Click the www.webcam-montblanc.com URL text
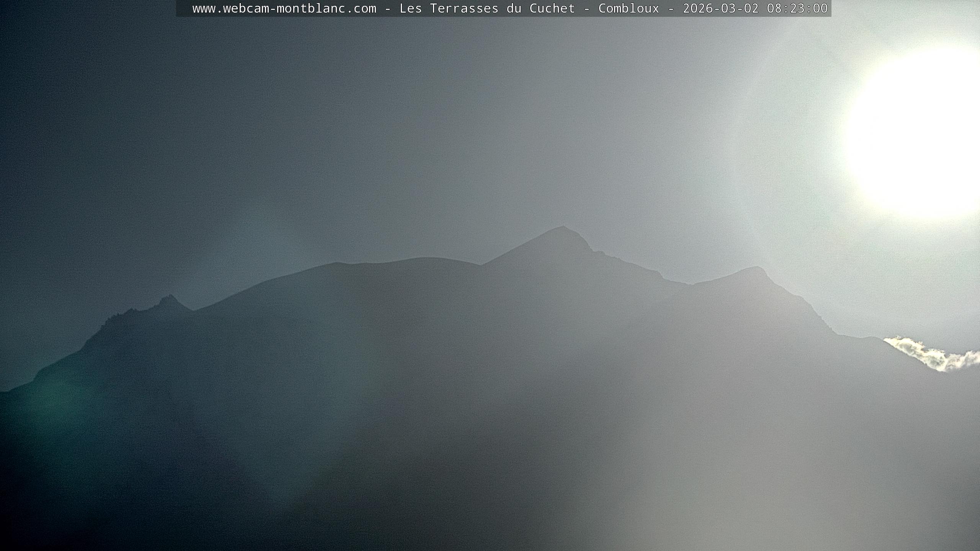 pos(284,8)
